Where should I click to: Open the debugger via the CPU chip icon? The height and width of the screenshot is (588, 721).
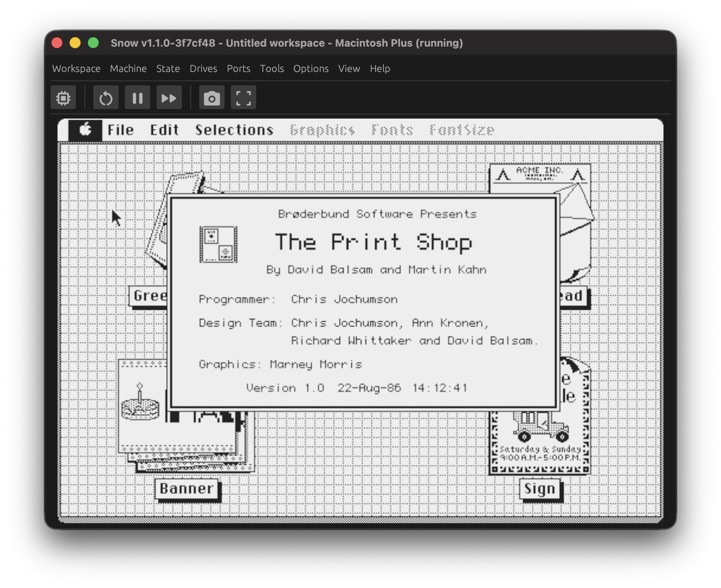pyautogui.click(x=63, y=97)
